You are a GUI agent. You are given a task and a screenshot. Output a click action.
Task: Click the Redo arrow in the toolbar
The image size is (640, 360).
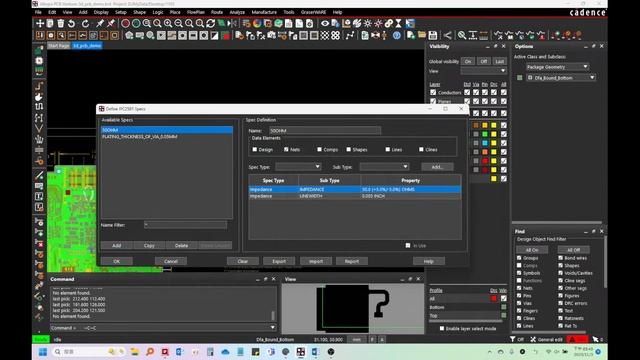click(85, 24)
